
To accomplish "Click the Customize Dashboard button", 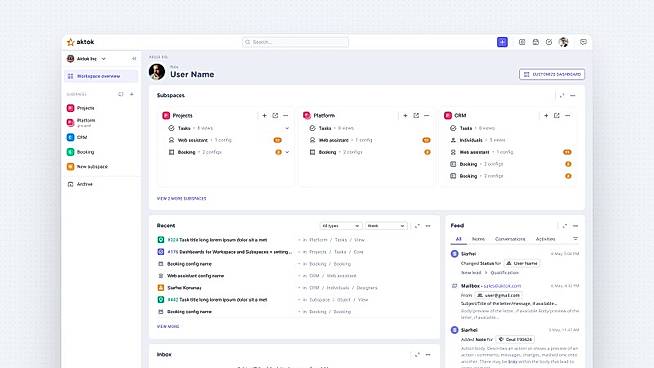I will 552,74.
